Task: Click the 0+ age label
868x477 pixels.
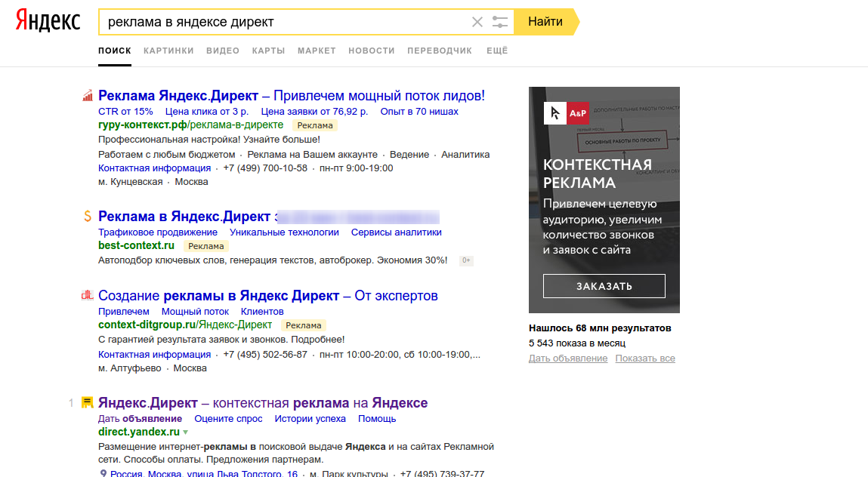Action: pyautogui.click(x=466, y=260)
